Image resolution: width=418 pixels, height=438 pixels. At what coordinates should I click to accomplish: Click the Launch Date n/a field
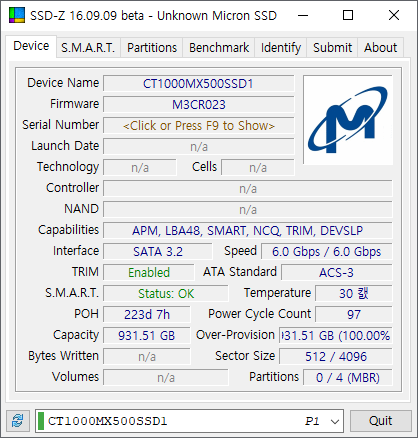pos(199,147)
